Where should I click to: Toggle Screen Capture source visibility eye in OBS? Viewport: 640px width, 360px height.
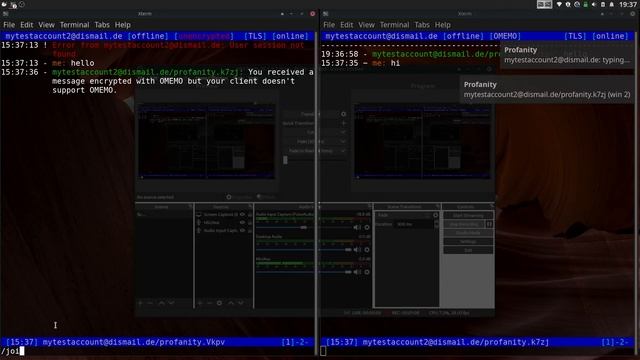pos(242,214)
